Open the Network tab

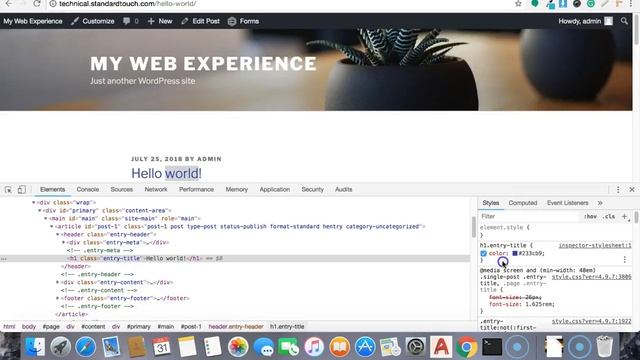(x=156, y=189)
